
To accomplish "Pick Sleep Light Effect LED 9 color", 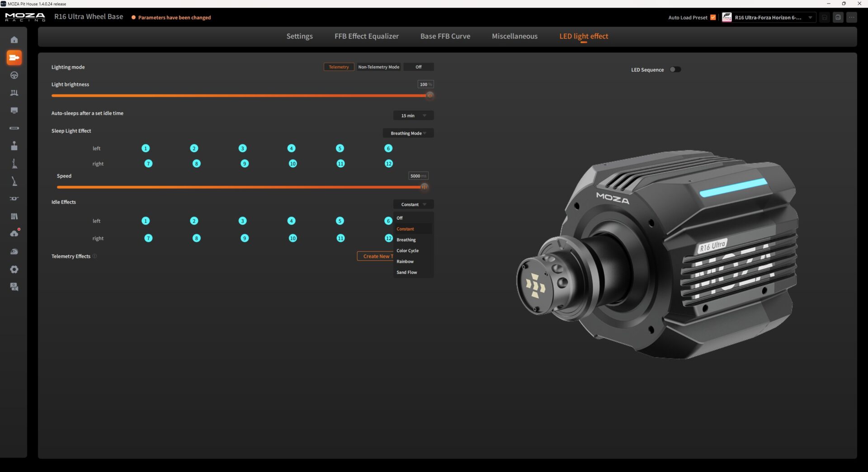I will point(245,164).
